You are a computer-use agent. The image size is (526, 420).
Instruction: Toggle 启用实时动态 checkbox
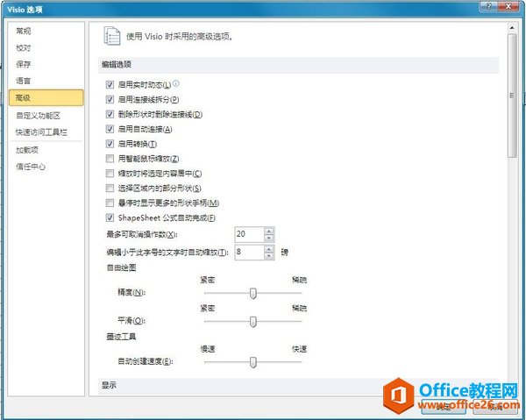(110, 84)
